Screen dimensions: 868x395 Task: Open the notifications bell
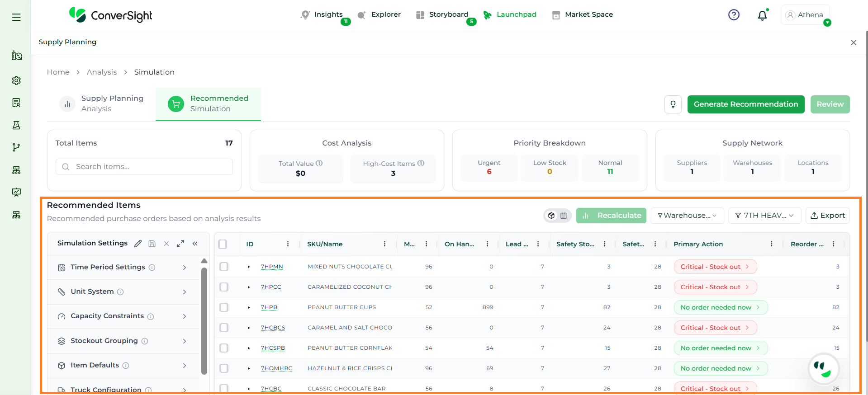pyautogui.click(x=762, y=15)
